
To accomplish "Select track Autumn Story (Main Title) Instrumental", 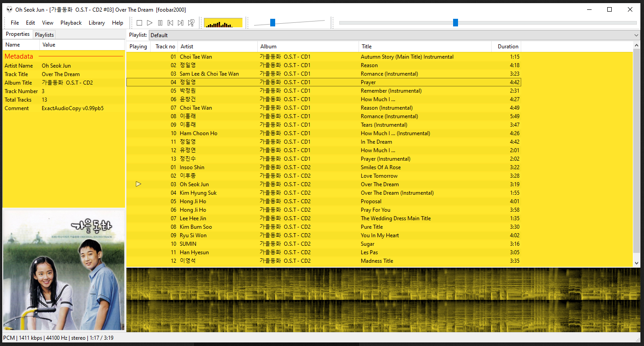I will pyautogui.click(x=324, y=57).
